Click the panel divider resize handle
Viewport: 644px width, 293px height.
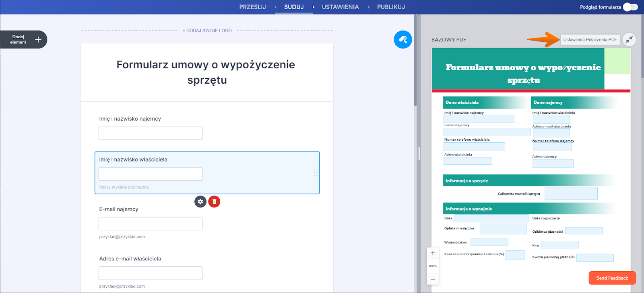click(x=419, y=154)
